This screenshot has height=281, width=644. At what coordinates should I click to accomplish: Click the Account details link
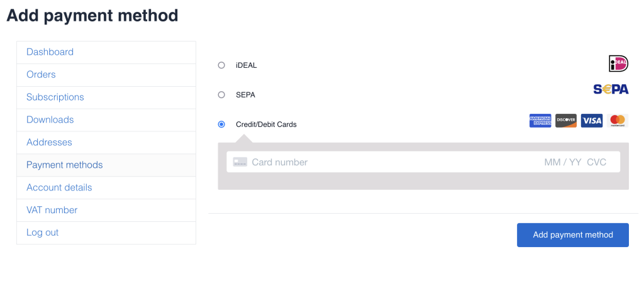pos(59,188)
